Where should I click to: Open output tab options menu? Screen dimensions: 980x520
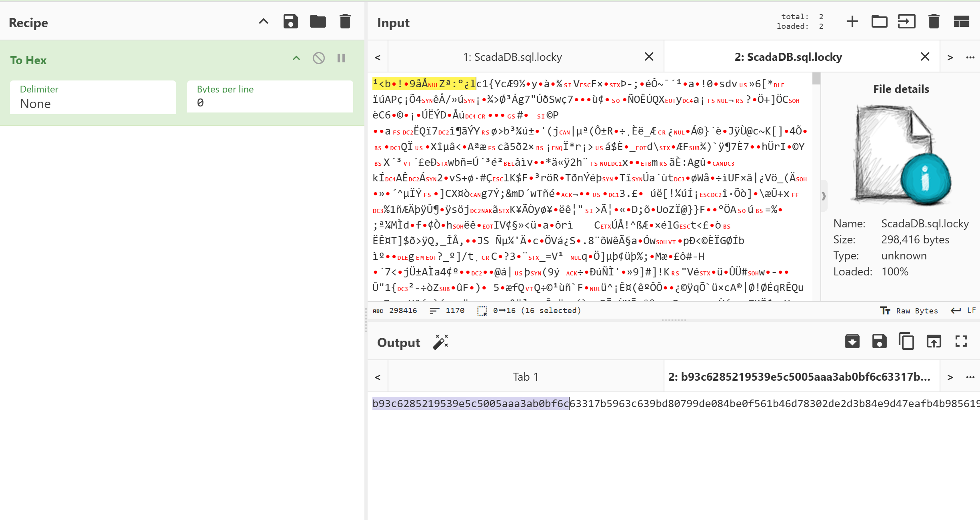[970, 377]
